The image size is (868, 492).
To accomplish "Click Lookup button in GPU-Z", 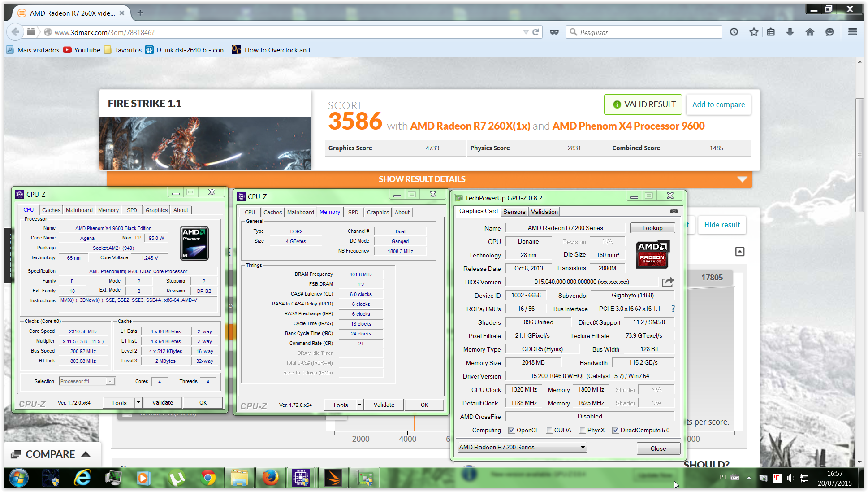I will [652, 228].
